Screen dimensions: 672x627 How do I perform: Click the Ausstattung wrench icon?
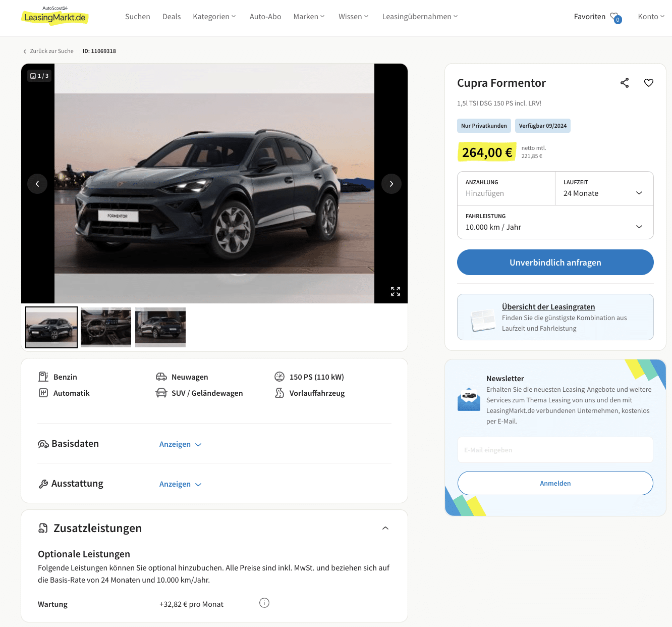pos(43,484)
